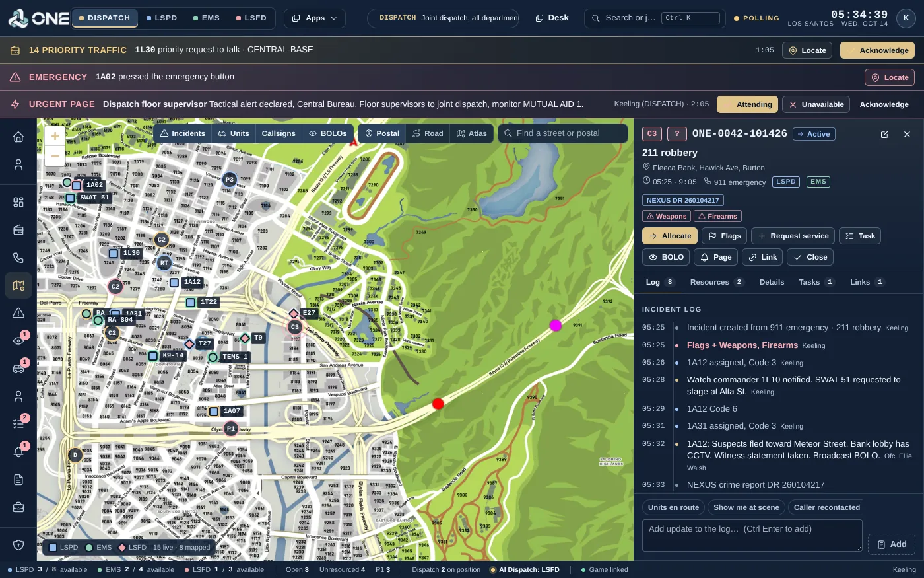Screen dimensions: 924x578
Task: Switch map style to Road
Action: (428, 133)
